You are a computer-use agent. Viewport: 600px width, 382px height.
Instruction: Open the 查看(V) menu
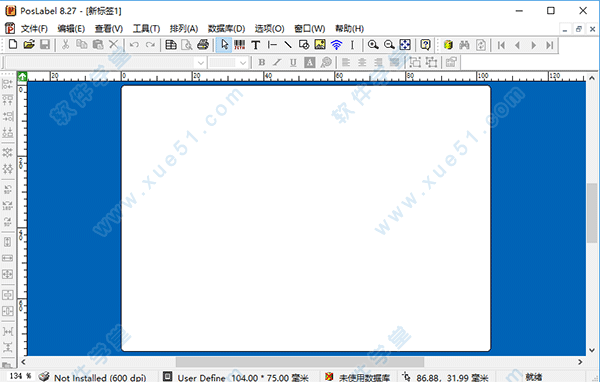(109, 28)
